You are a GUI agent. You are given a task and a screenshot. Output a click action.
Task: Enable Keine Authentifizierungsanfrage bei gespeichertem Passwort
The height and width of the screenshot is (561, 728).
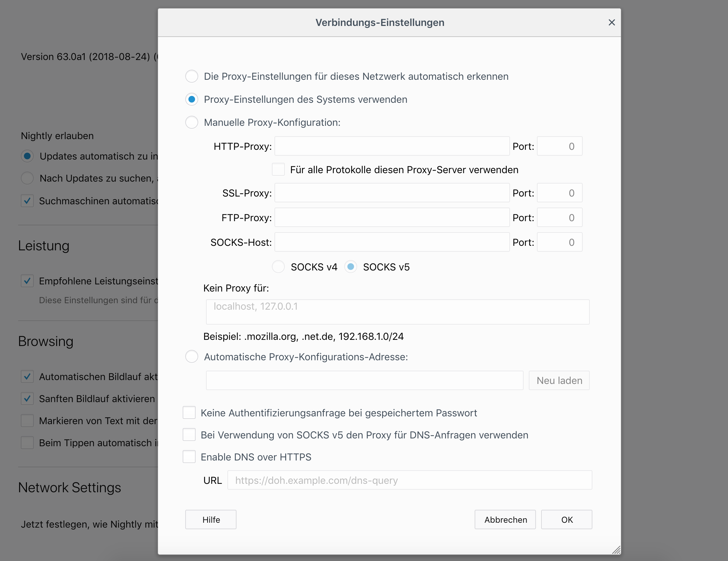coord(189,412)
